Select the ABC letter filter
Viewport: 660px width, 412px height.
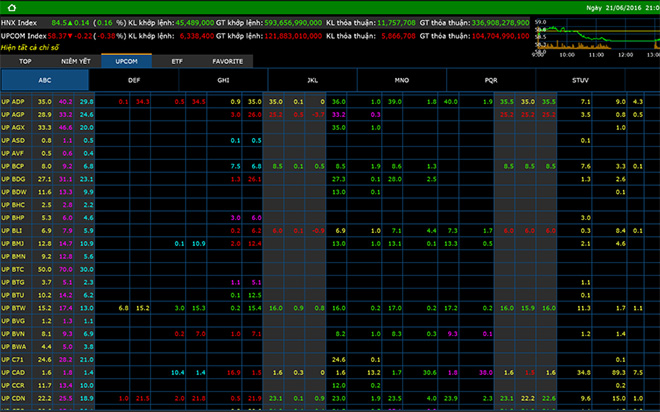click(45, 81)
